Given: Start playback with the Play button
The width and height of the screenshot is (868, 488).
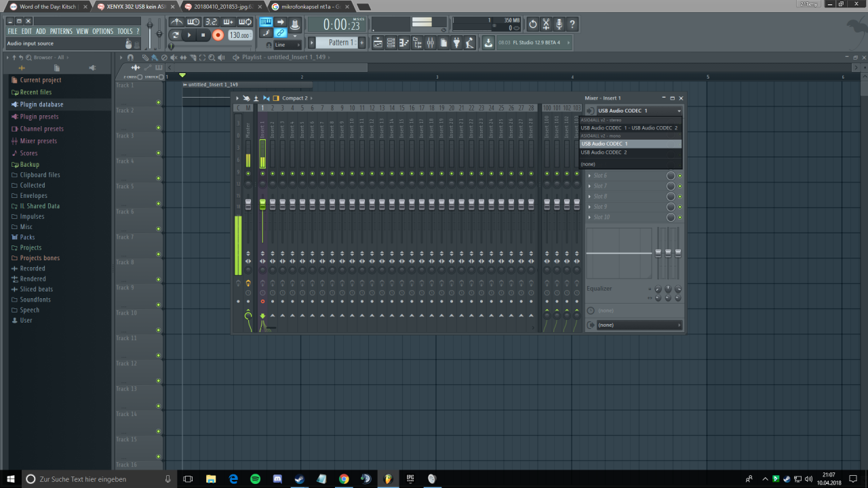Looking at the screenshot, I should click(x=189, y=35).
